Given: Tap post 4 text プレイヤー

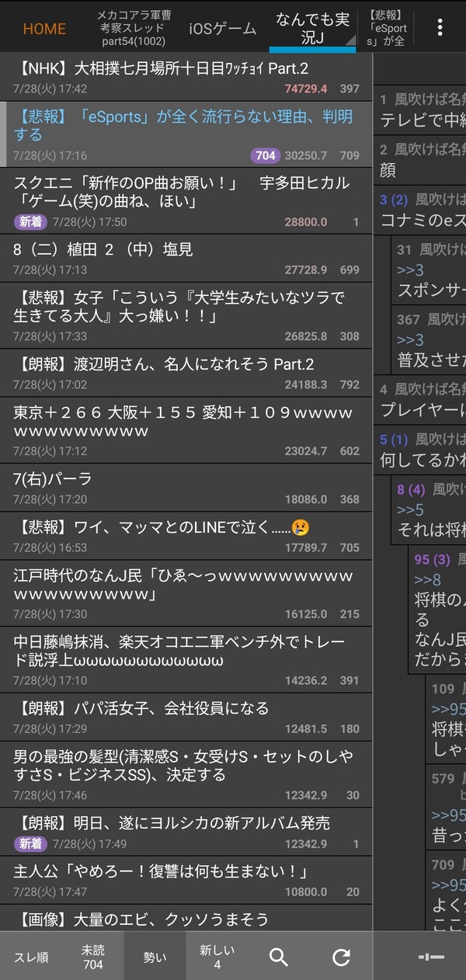Looking at the screenshot, I should point(423,410).
